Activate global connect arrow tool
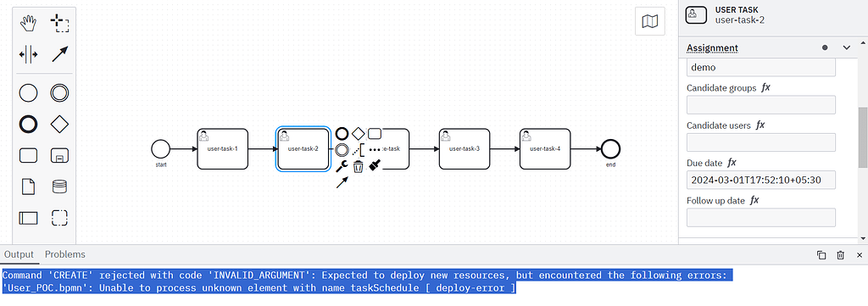The image size is (868, 306). [60, 54]
